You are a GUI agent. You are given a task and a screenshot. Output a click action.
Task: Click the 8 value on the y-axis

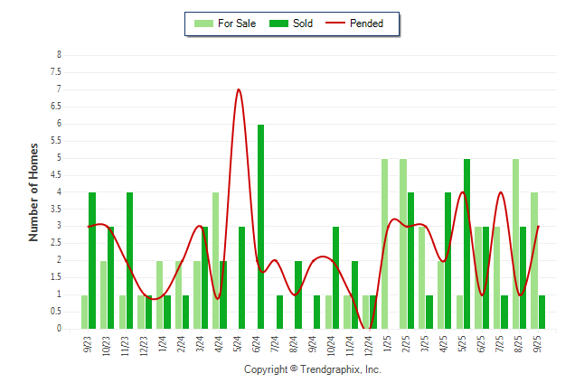click(59, 55)
